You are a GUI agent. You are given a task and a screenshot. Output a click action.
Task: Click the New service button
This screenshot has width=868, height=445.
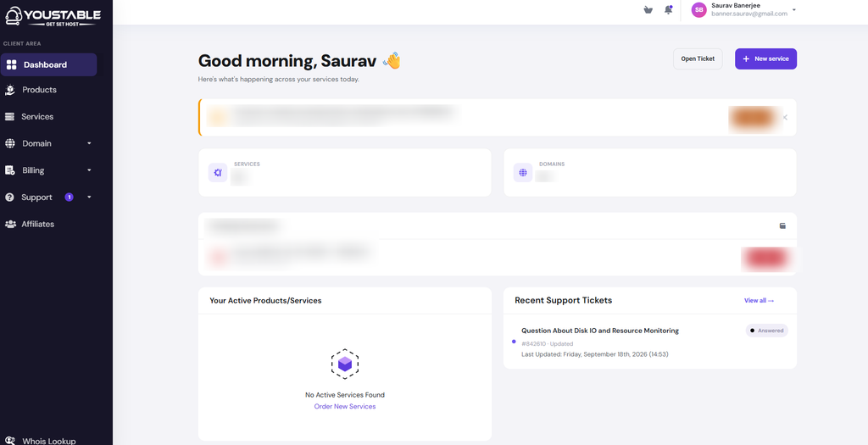[x=765, y=58]
